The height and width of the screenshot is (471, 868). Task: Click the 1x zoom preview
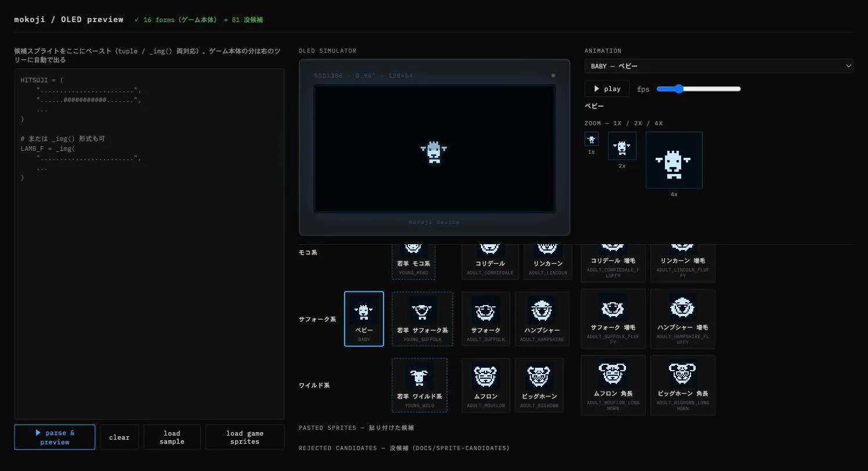591,139
